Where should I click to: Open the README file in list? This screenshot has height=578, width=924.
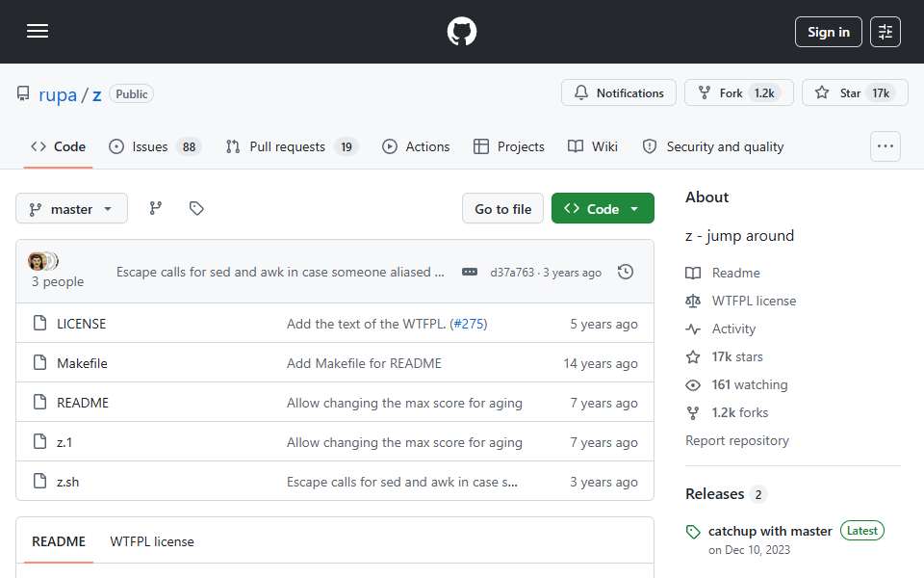[83, 403]
